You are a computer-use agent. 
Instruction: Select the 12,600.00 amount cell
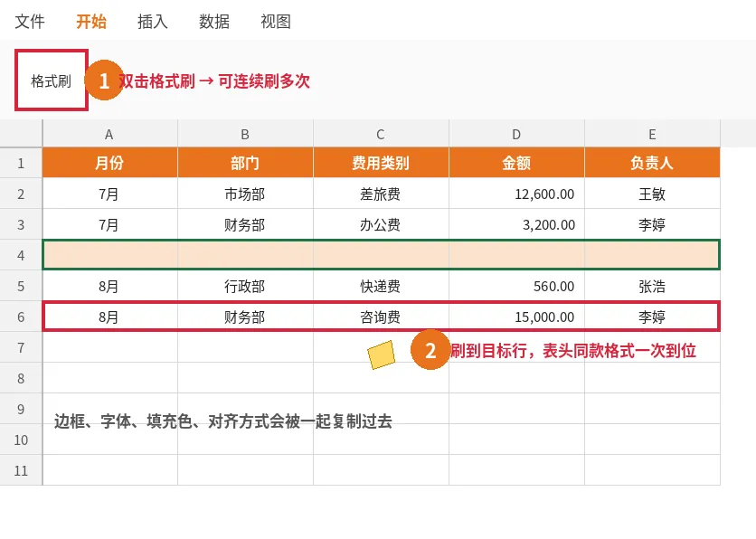(517, 194)
